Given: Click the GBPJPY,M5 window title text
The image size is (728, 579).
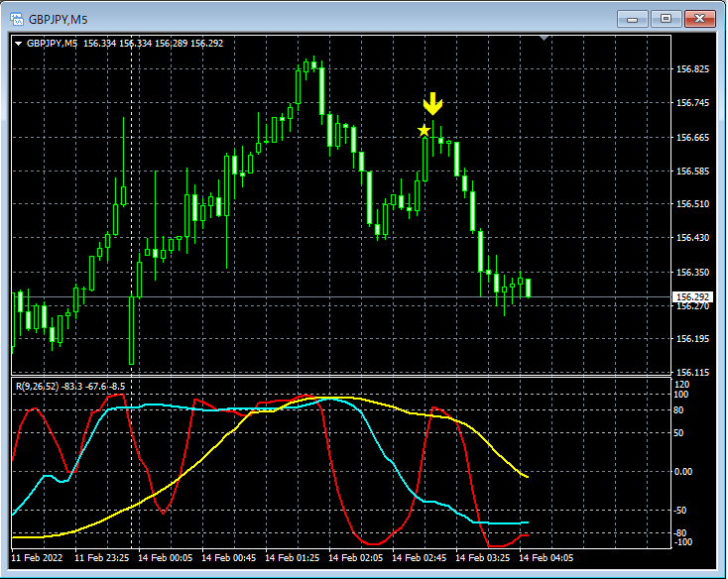Looking at the screenshot, I should [x=59, y=20].
